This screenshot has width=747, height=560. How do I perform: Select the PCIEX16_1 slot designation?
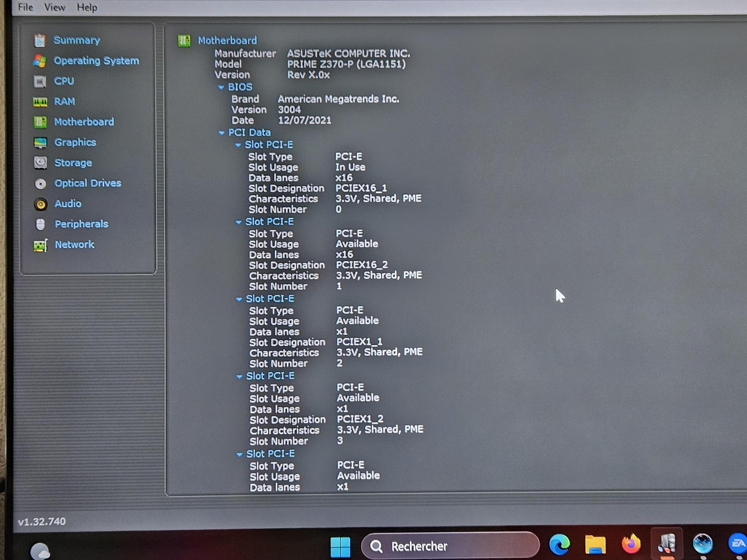[361, 188]
